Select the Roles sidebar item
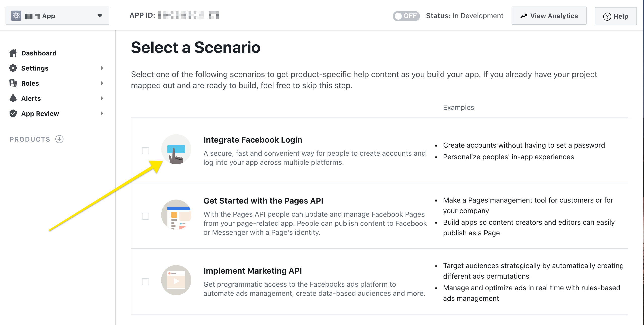 [x=30, y=83]
